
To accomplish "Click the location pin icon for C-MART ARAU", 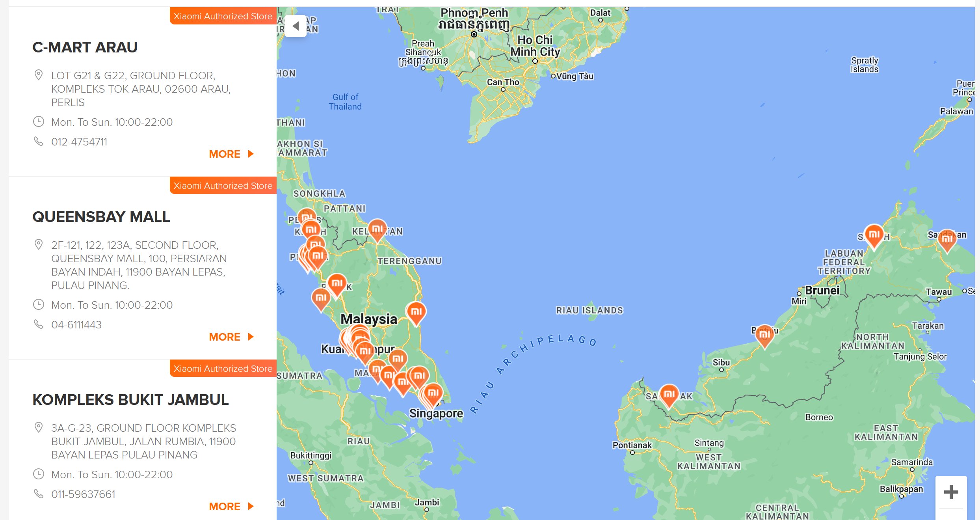I will pos(38,75).
